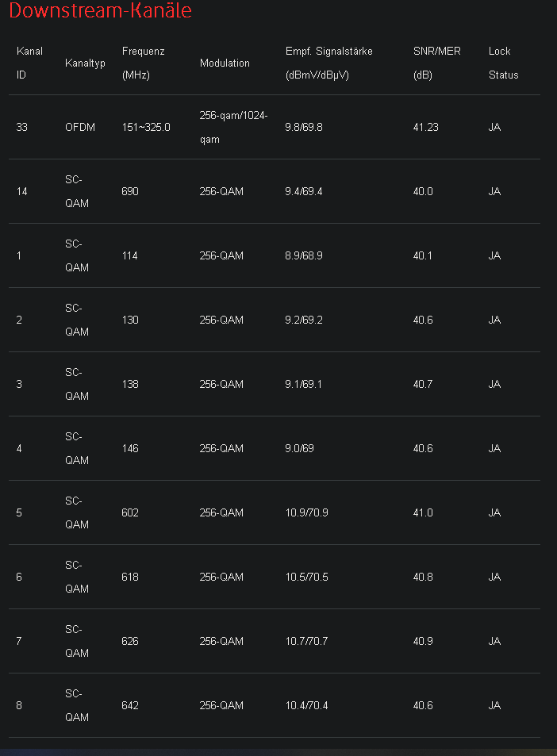Select the channel ID 33 cell
This screenshot has height=756, width=557.
pyautogui.click(x=22, y=127)
